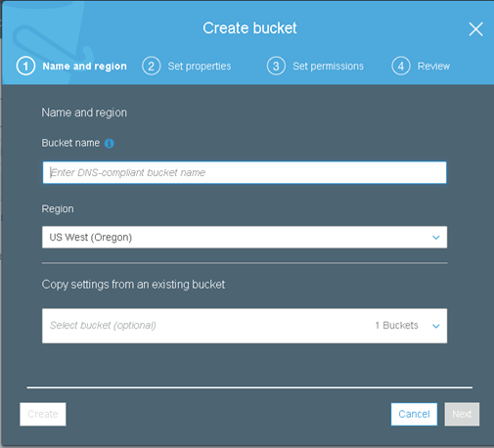Screen dimensions: 494x448
Task: Focus the Bucket name input field
Action: [x=245, y=172]
